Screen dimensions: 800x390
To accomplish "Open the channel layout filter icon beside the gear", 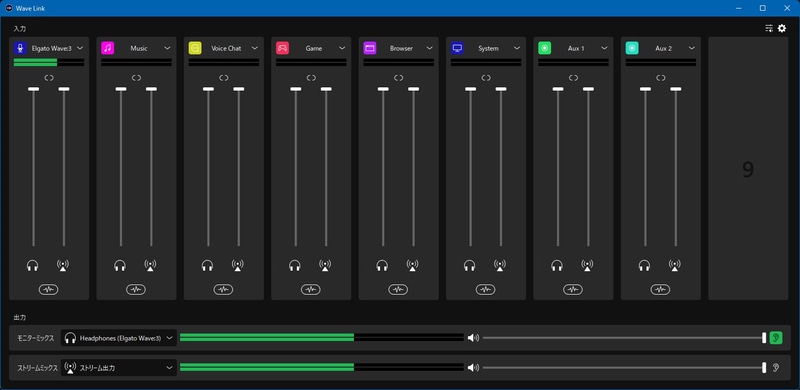I will point(769,29).
